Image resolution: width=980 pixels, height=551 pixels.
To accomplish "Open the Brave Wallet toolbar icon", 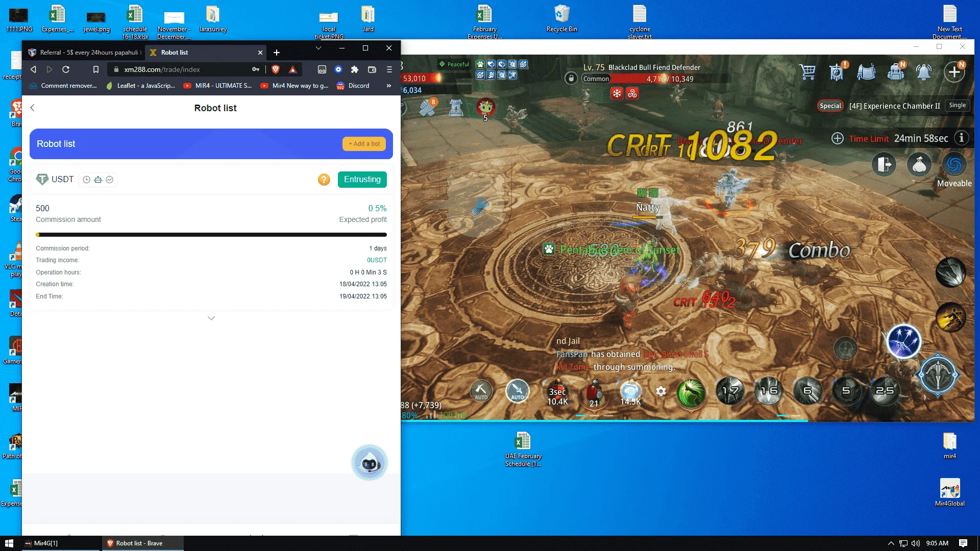I will pos(372,69).
